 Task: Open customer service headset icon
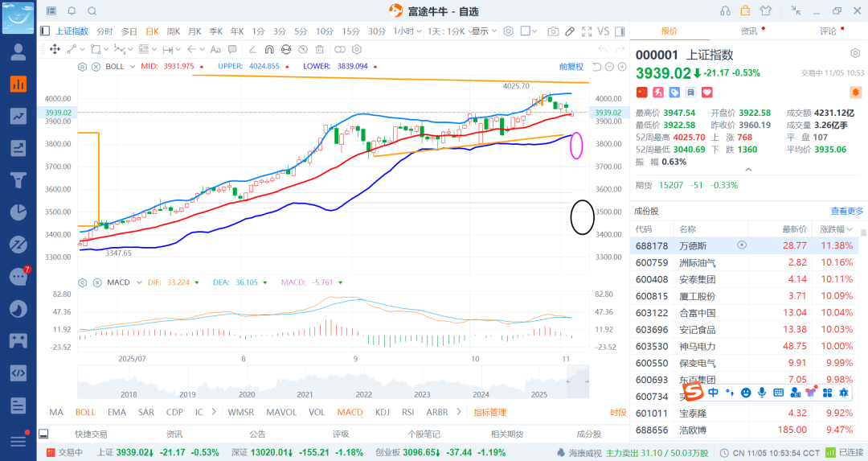click(x=725, y=10)
